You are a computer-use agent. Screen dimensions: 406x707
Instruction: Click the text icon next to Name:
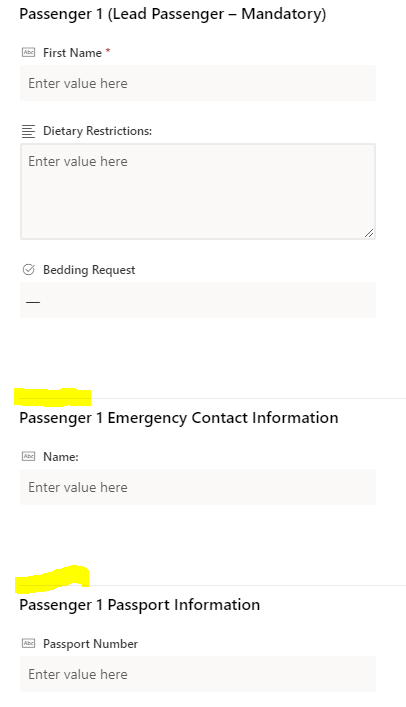coord(28,456)
